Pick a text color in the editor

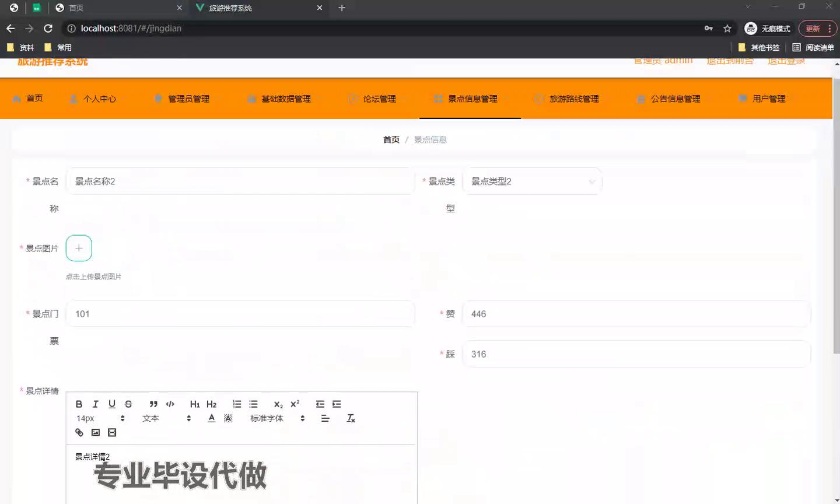[212, 418]
